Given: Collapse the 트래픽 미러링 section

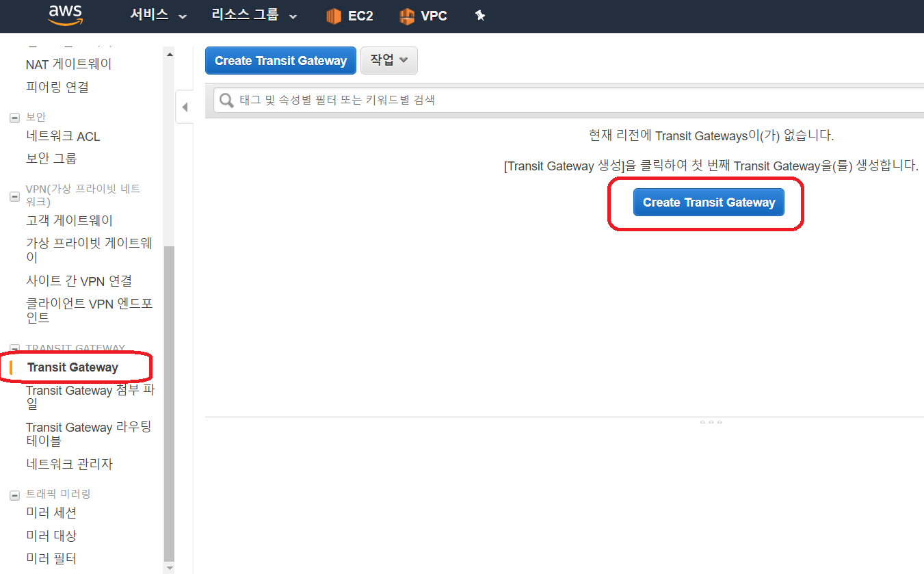Looking at the screenshot, I should (15, 495).
